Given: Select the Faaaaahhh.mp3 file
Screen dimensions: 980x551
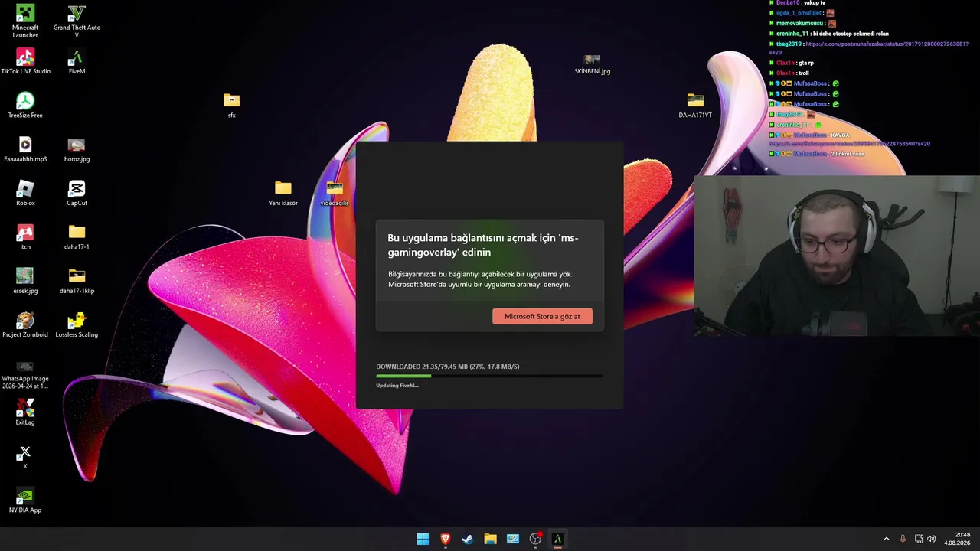Looking at the screenshot, I should [25, 149].
